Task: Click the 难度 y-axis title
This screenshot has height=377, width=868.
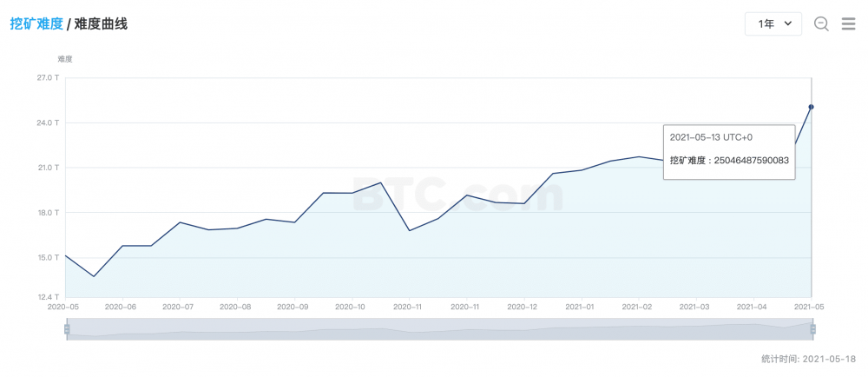Action: [x=65, y=59]
